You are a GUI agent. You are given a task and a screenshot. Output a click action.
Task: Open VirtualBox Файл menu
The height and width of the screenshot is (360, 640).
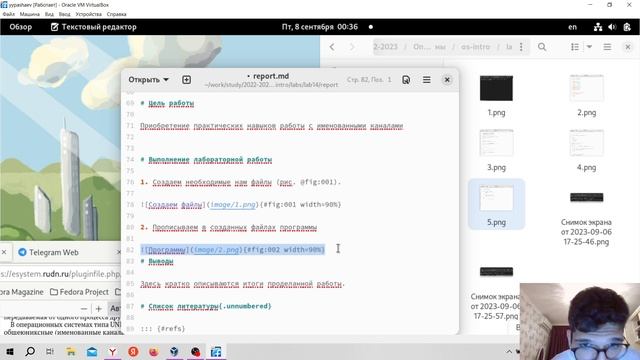(x=8, y=14)
